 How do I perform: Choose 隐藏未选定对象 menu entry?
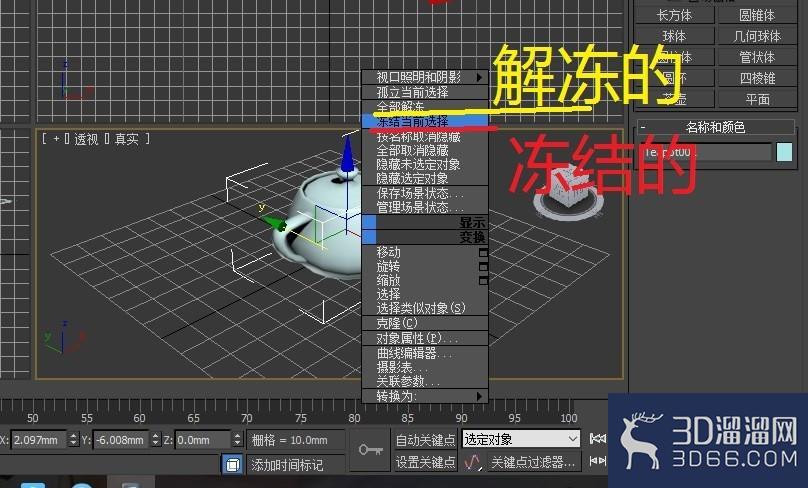425,164
